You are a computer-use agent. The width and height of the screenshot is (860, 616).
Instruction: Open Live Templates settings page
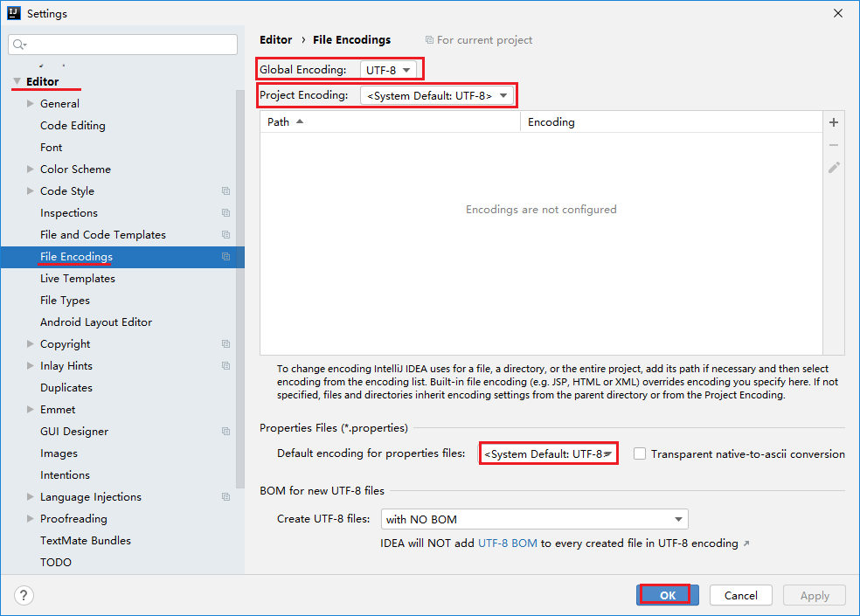tap(77, 279)
